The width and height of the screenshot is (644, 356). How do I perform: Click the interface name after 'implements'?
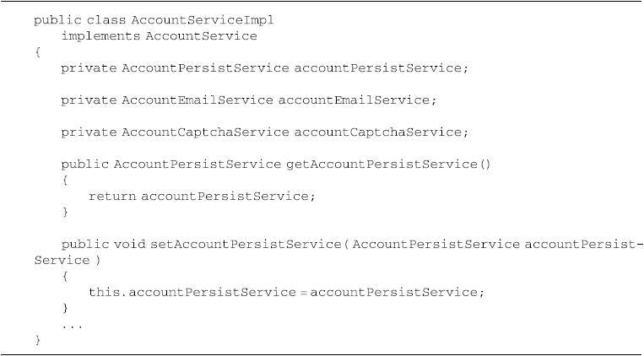click(x=201, y=36)
